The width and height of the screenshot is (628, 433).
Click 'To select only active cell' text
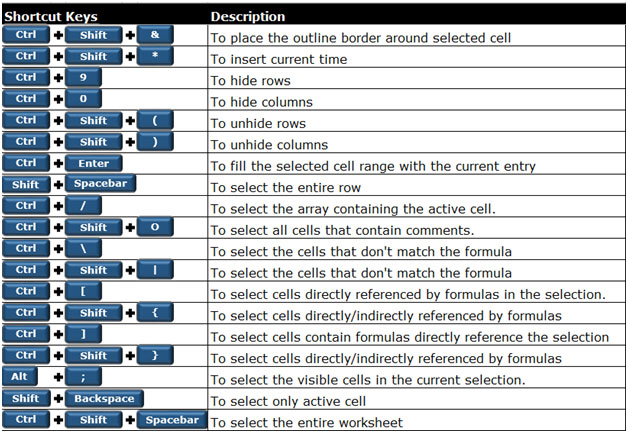point(288,401)
